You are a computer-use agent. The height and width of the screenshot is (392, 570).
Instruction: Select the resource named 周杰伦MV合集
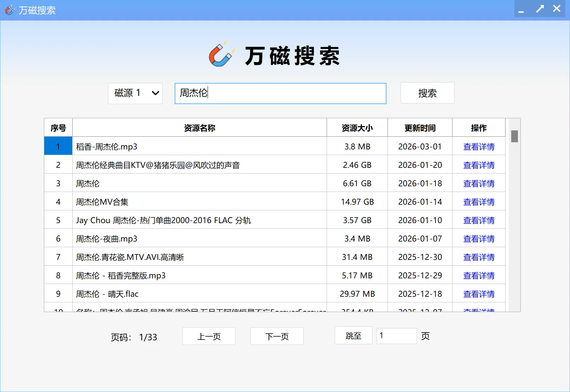point(199,202)
